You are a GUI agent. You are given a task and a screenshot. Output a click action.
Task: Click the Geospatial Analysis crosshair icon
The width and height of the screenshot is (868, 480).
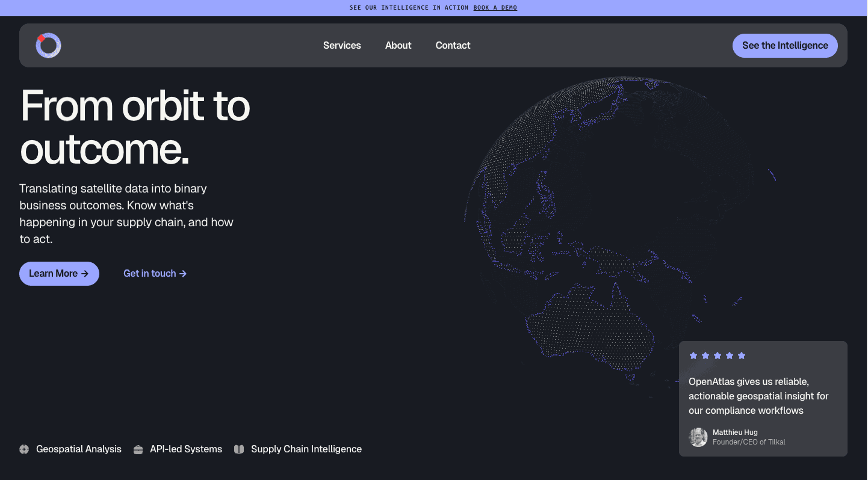[24, 449]
